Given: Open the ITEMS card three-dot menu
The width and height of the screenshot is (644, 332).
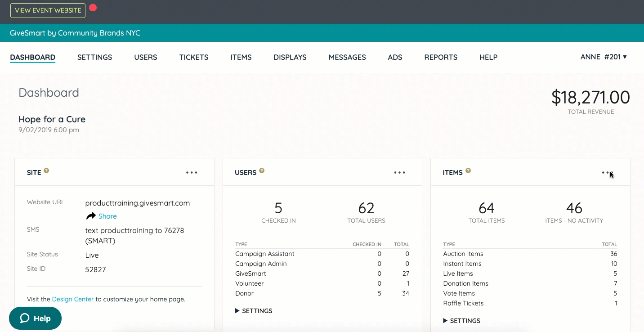Looking at the screenshot, I should tap(608, 172).
